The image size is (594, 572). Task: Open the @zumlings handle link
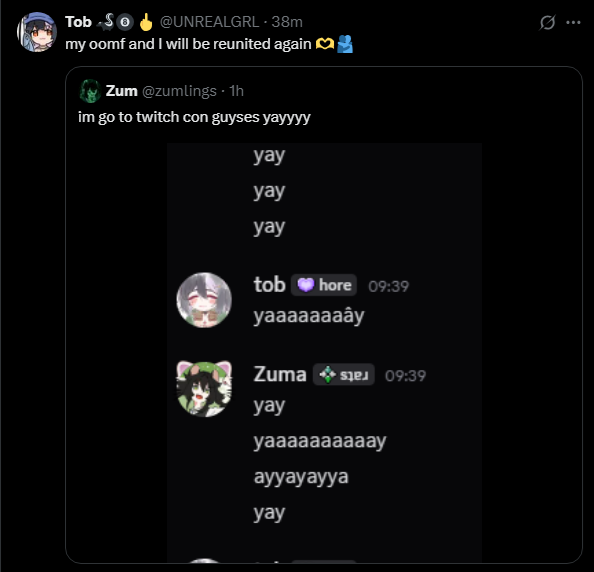click(x=179, y=91)
